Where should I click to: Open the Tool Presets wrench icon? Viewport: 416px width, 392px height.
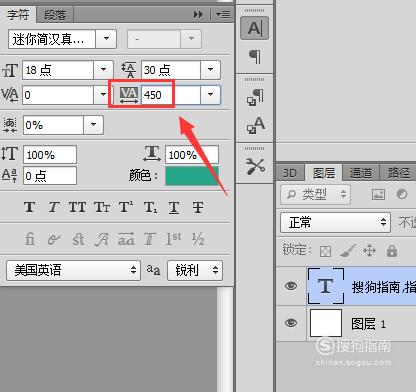point(255,166)
